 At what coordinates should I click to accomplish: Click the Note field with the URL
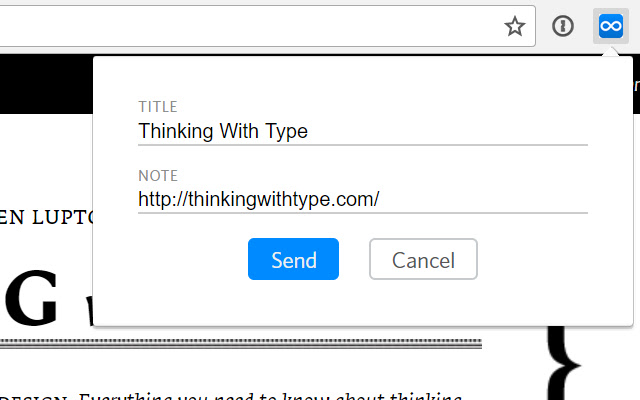pyautogui.click(x=362, y=198)
